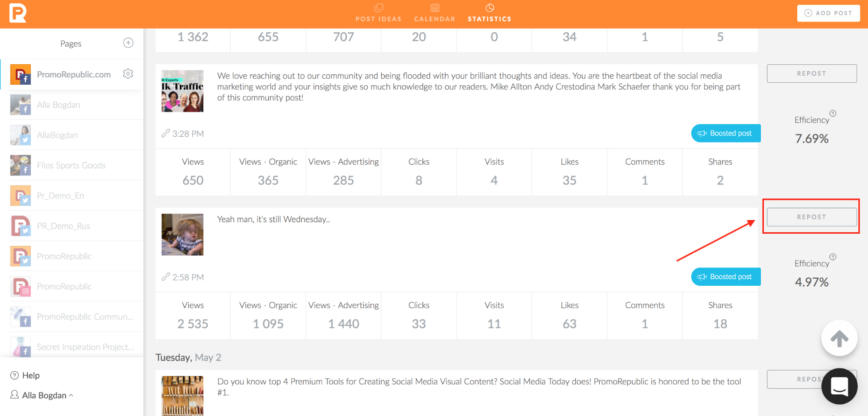Select the Flios Sports Goods page
The width and height of the screenshot is (868, 416).
pyautogui.click(x=72, y=165)
